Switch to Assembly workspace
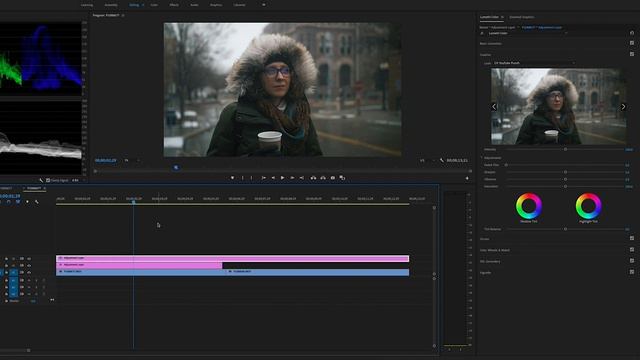The height and width of the screenshot is (360, 640). click(x=111, y=5)
